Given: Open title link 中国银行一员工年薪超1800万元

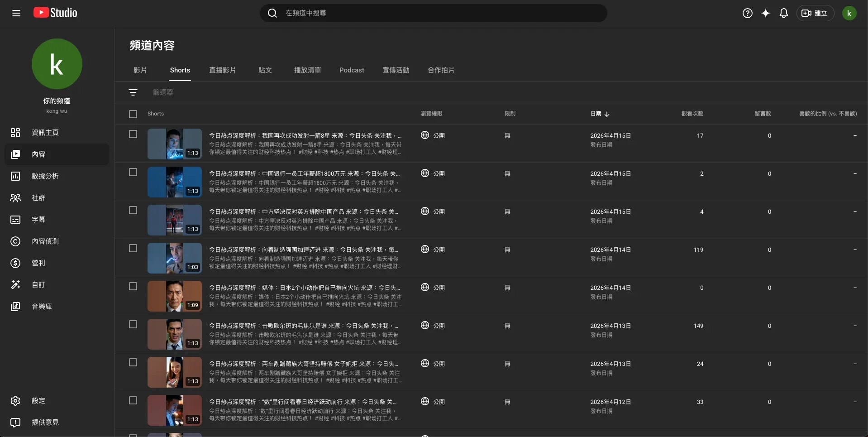Looking at the screenshot, I should click(305, 173).
